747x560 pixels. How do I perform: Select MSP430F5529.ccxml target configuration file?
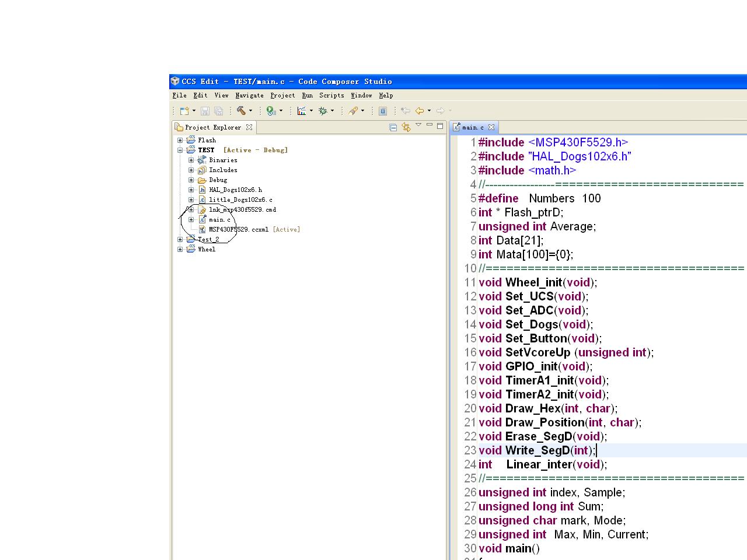(x=238, y=229)
